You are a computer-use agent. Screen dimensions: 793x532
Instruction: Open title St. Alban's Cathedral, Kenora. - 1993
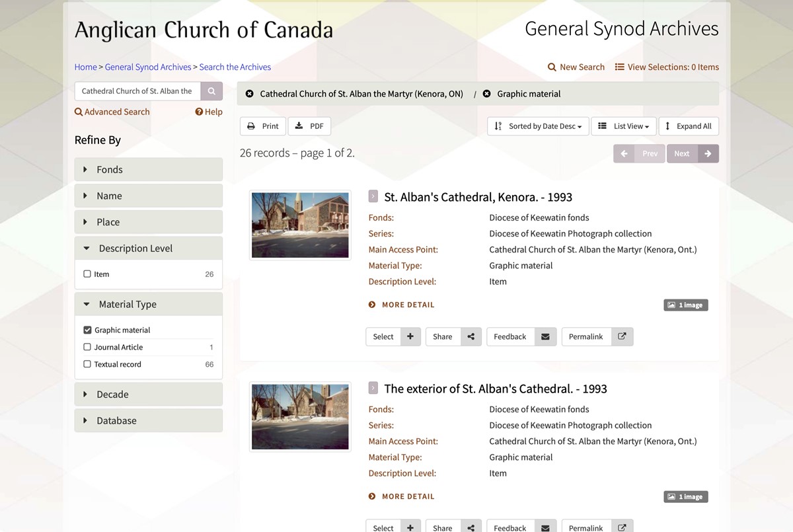(478, 197)
